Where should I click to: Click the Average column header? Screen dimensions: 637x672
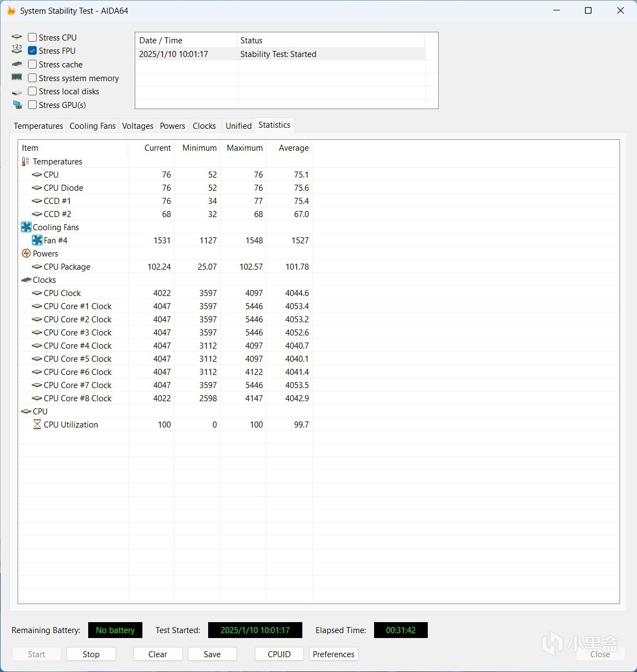(289, 148)
